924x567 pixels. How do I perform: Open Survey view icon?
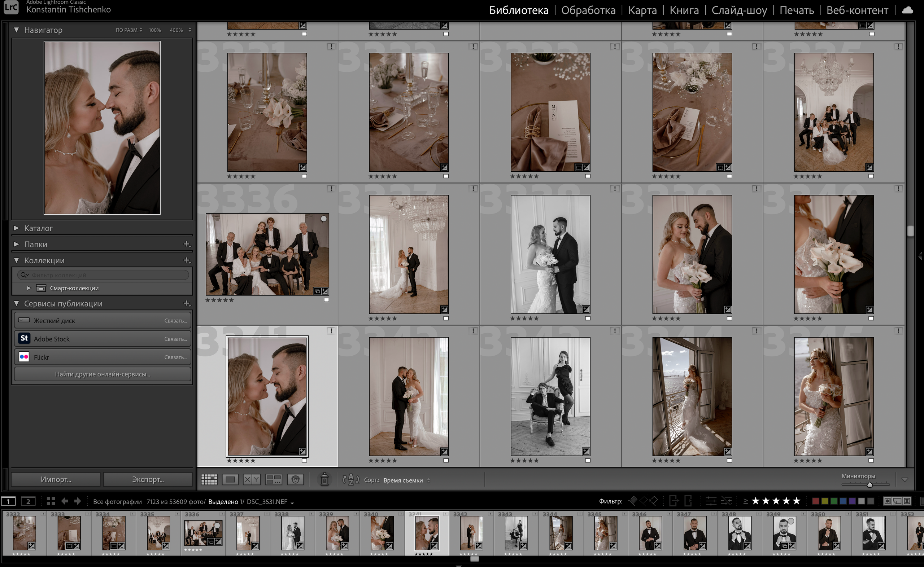click(x=274, y=479)
